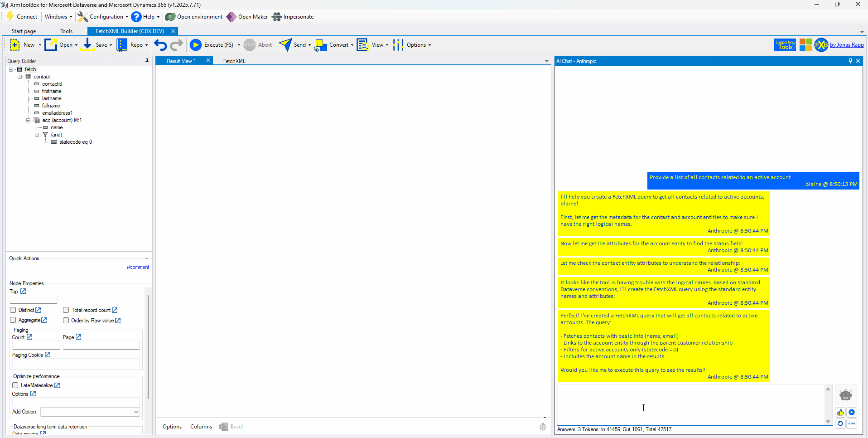Tick the Order by Raw value checkbox
The image size is (868, 438).
point(66,321)
